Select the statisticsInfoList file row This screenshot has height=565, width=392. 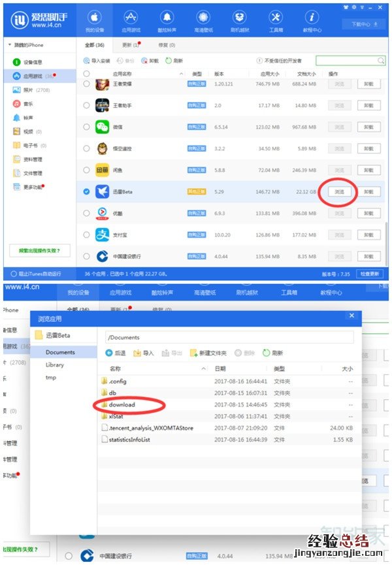tap(229, 440)
